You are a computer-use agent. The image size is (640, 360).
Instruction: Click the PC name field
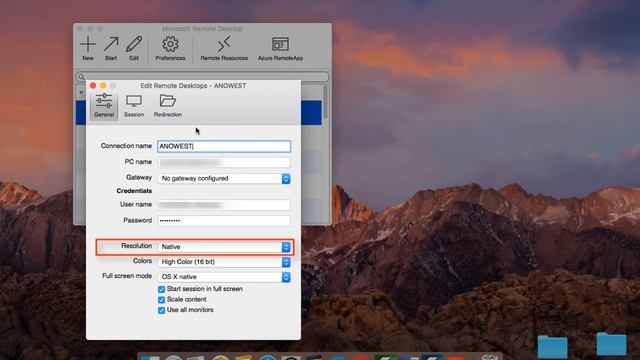[x=224, y=162]
